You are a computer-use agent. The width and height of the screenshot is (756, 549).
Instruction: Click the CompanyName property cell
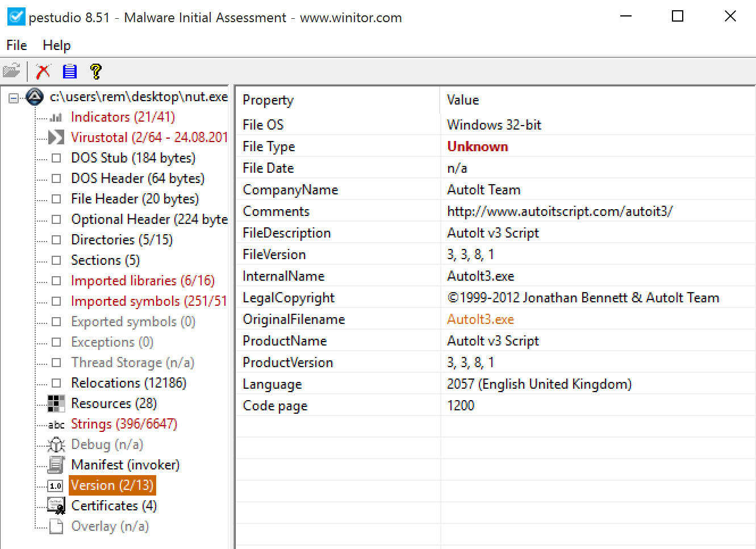pyautogui.click(x=290, y=190)
